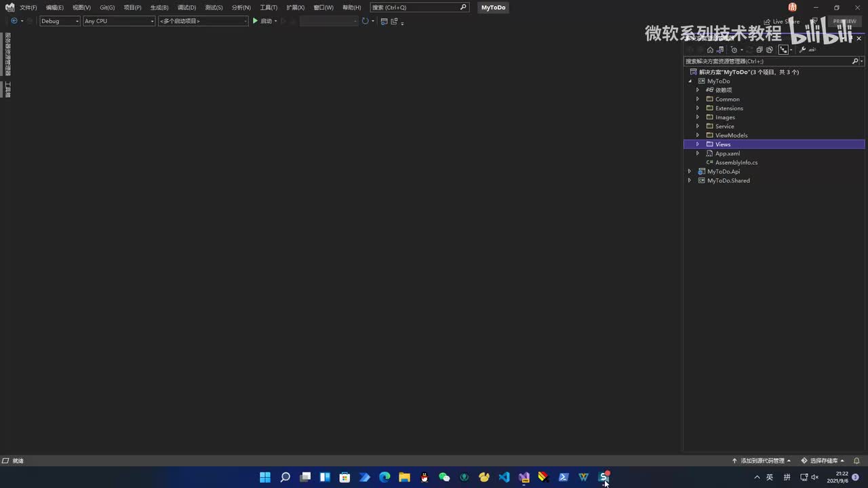Toggle the track active item button in Solution Explorer
The width and height of the screenshot is (868, 488).
[x=783, y=49]
